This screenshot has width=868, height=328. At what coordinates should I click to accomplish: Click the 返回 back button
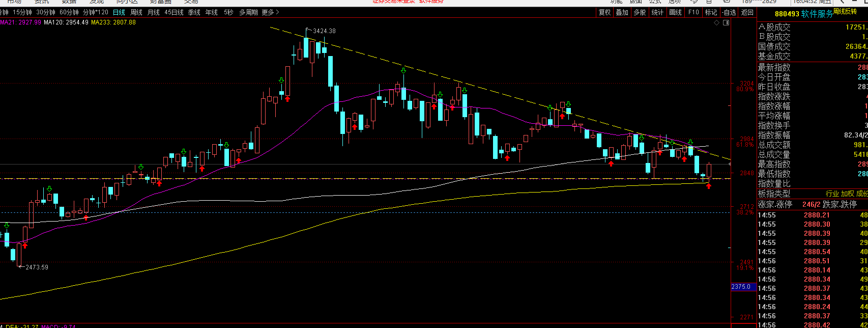point(747,12)
